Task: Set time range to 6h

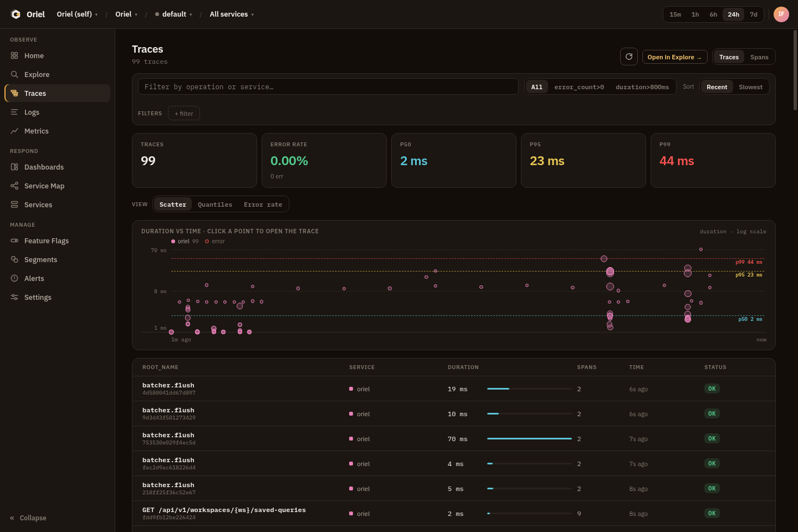Action: [x=713, y=14]
